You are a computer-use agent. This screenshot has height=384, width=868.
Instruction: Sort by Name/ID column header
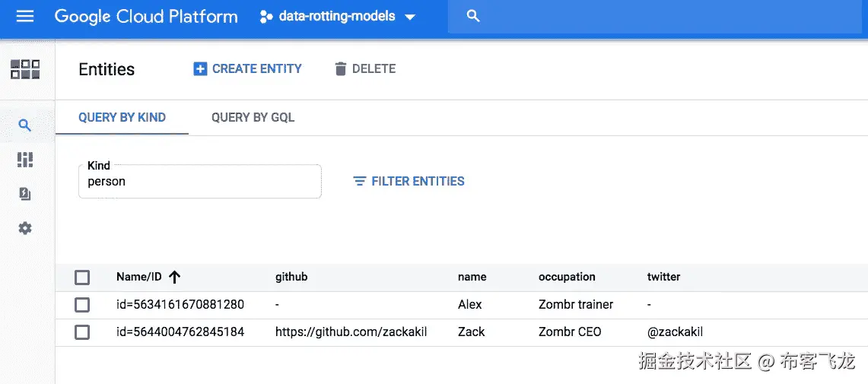[139, 277]
